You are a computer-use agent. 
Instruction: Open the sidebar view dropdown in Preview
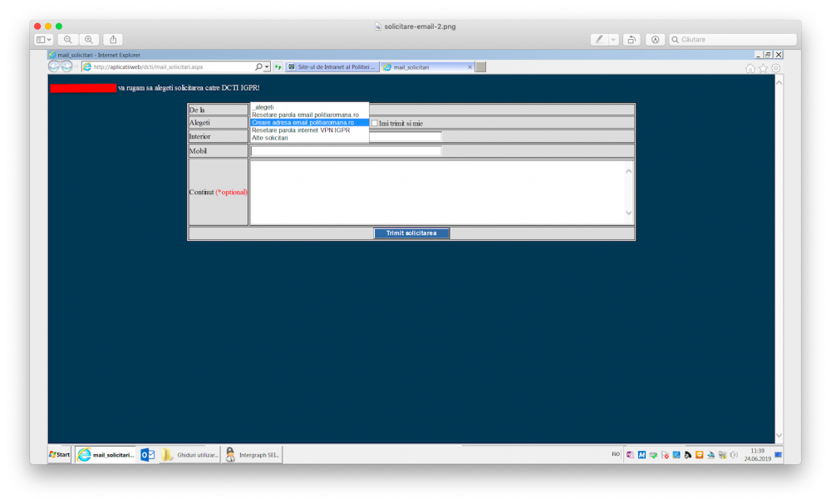pyautogui.click(x=44, y=40)
